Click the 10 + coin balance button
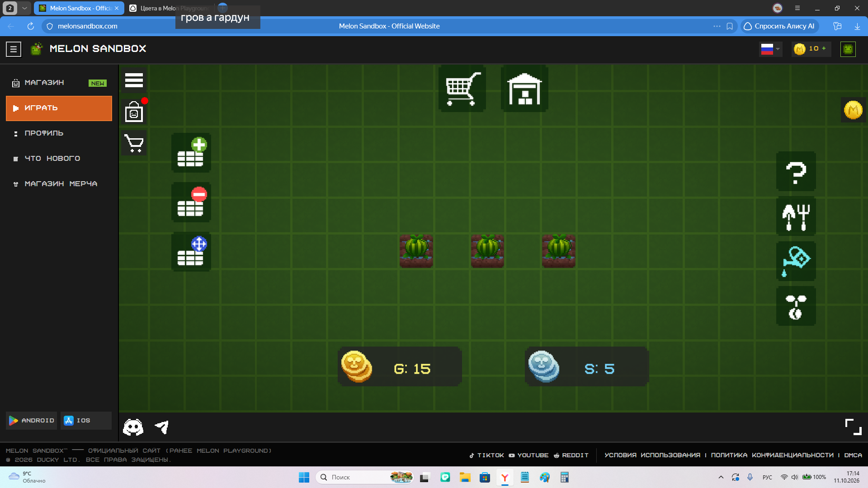868x488 pixels. tap(811, 49)
